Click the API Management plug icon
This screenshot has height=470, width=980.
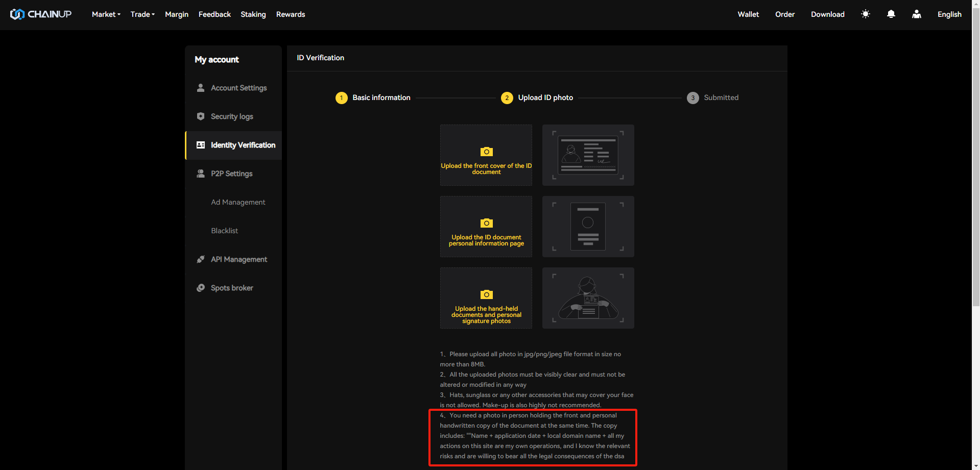(x=201, y=259)
